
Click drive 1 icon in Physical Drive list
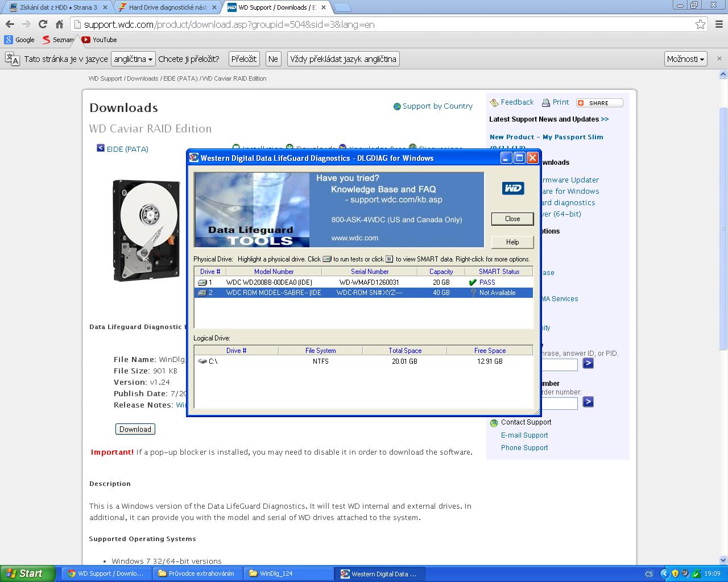coord(202,282)
